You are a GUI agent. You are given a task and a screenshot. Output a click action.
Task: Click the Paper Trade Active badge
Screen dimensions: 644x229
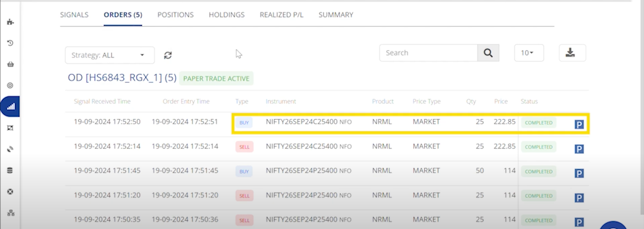click(217, 78)
